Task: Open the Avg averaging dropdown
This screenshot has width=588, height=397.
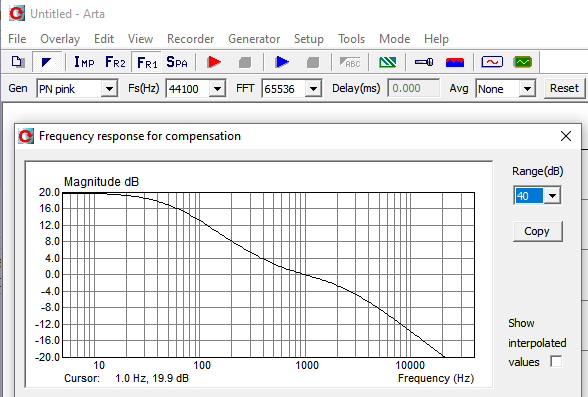Action: coord(527,88)
